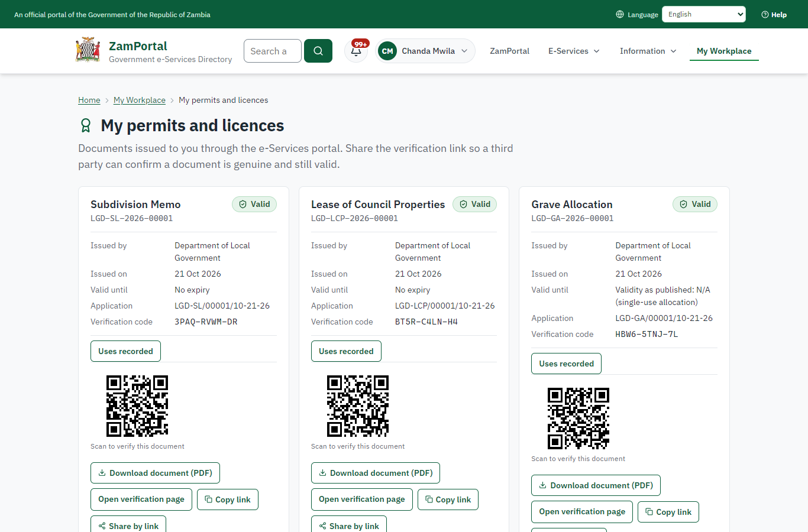Copy link for Grave Allocation
This screenshot has height=532, width=808.
668,512
